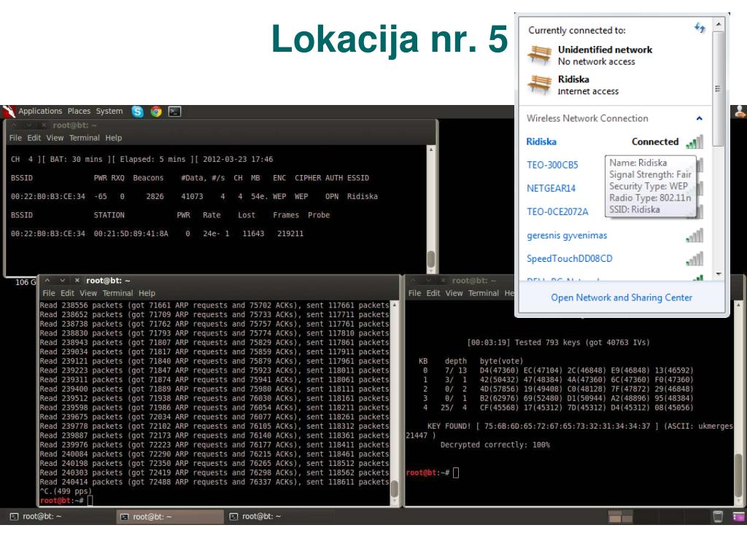Screen dimensions: 747x560
Task: Collapse the Wireless Network Connection section
Action: [699, 118]
